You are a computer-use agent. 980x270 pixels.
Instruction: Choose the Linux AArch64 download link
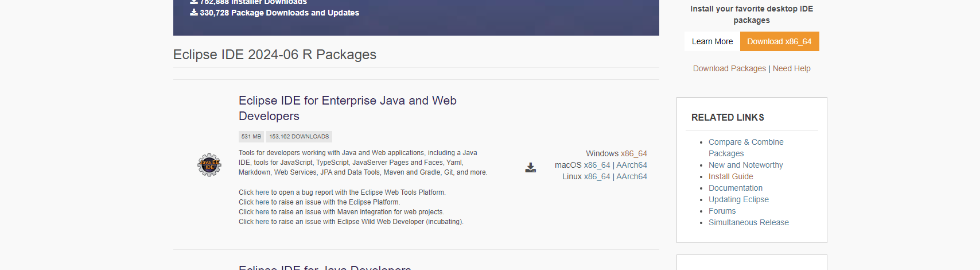[x=631, y=176]
